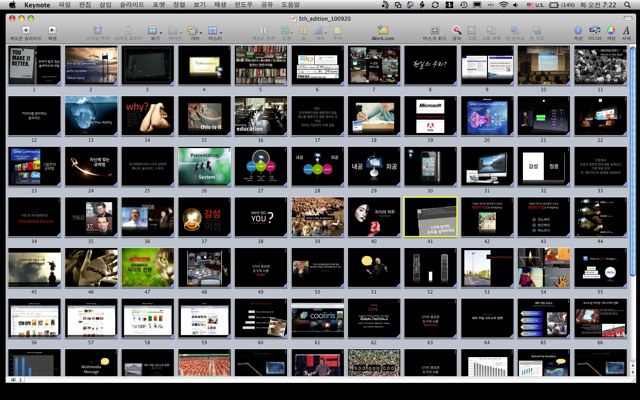Open the 재생 (Play) menu
The height and width of the screenshot is (400, 640).
220,5
